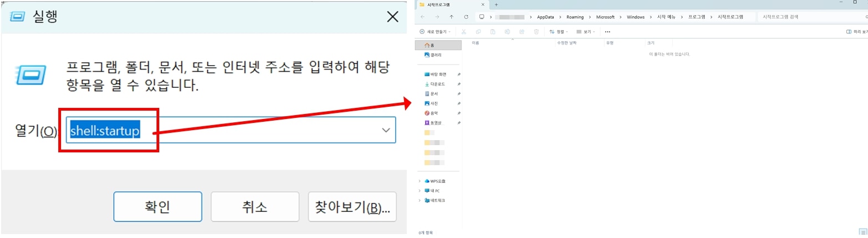Open the Gallery (갤러리) item in the sidebar

(x=436, y=55)
